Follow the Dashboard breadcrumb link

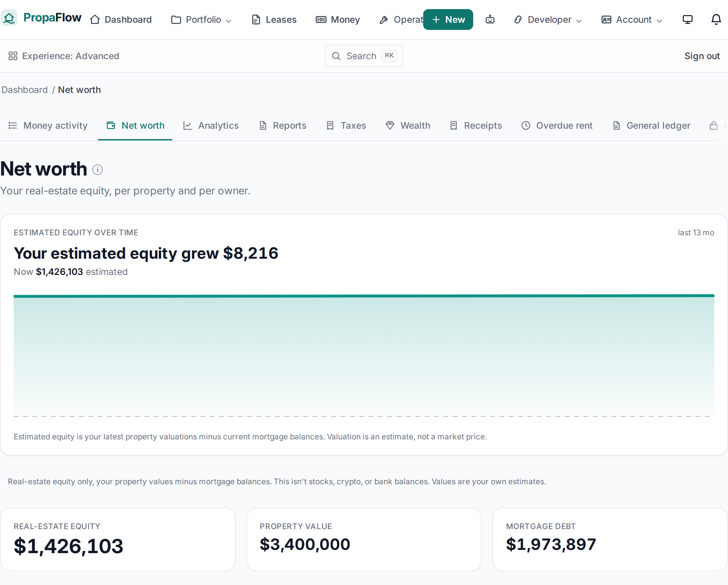(x=24, y=90)
